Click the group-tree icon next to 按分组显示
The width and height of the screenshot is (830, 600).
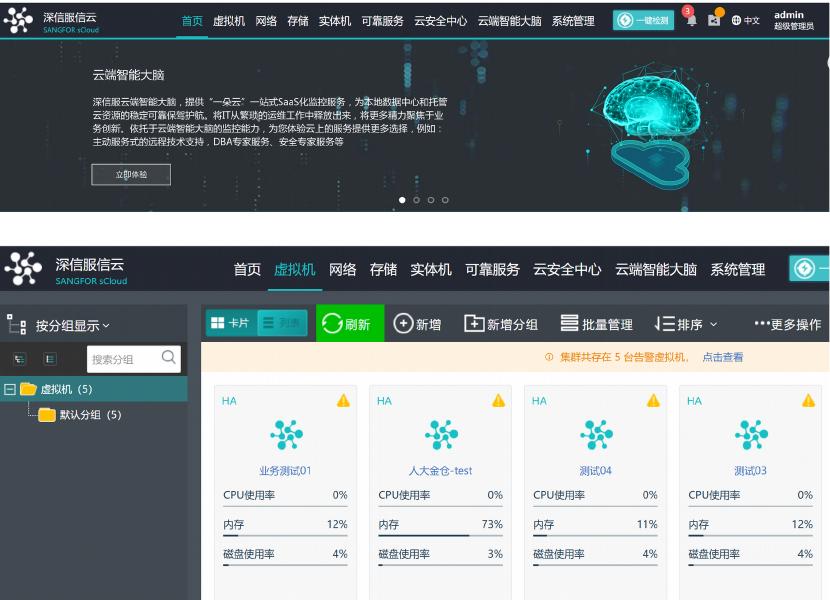16,324
